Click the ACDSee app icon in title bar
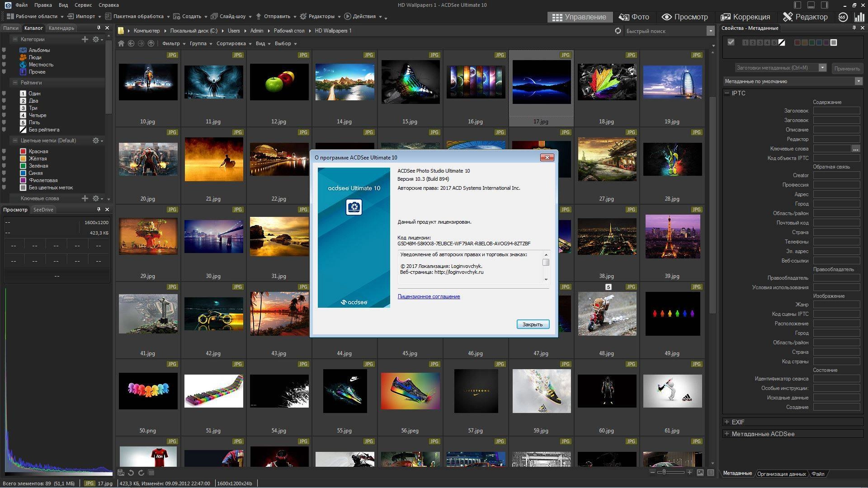This screenshot has height=488, width=868. [7, 5]
